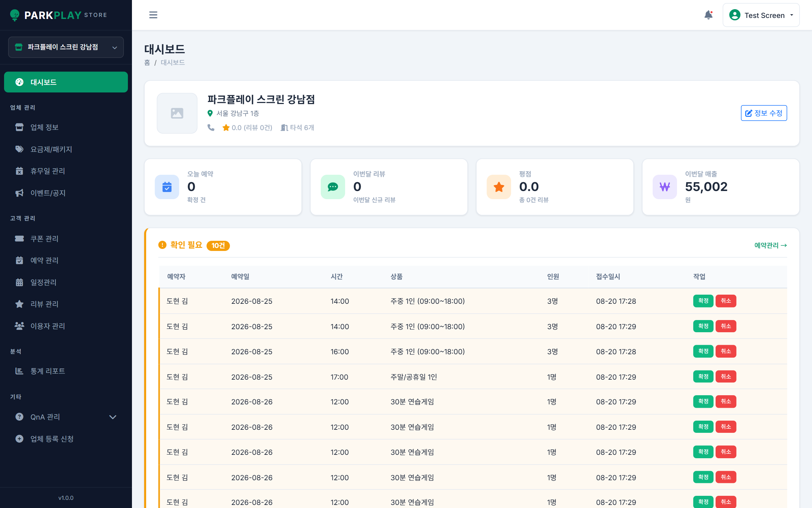The height and width of the screenshot is (508, 812).
Task: Click the 쿠폰 관리 ticket icon
Action: tap(19, 238)
